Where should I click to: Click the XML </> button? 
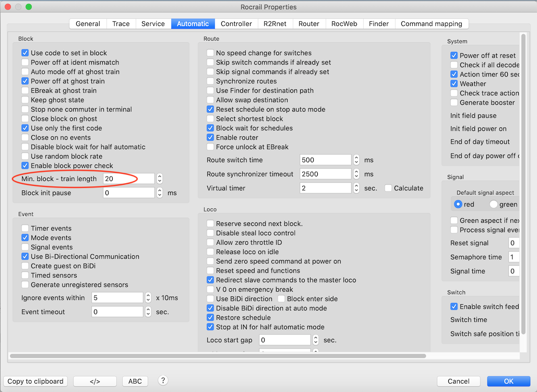click(x=95, y=381)
